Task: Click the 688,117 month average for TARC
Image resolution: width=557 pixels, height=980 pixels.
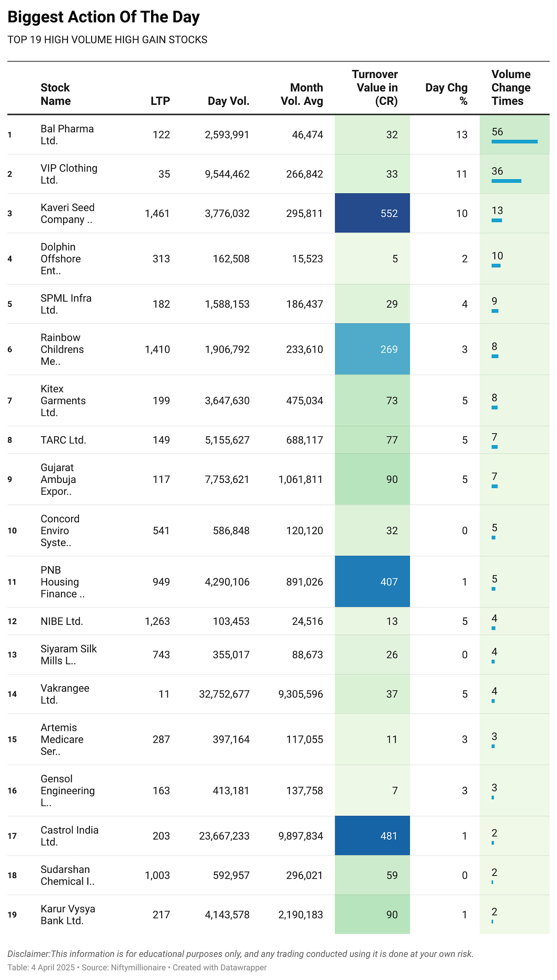Action: [x=305, y=440]
